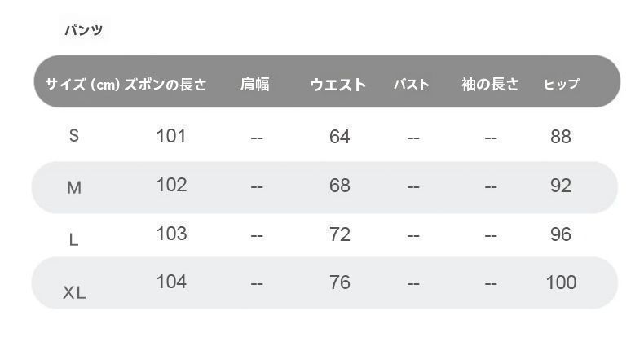Click pants length value 101

pos(171,135)
